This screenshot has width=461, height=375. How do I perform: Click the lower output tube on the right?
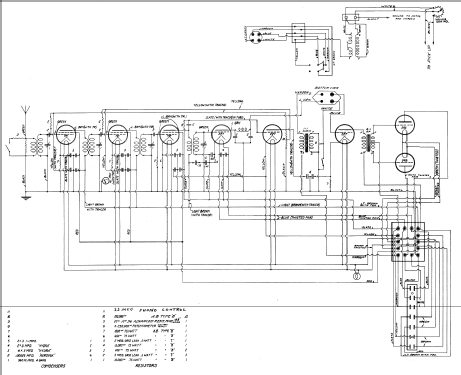[x=405, y=162]
